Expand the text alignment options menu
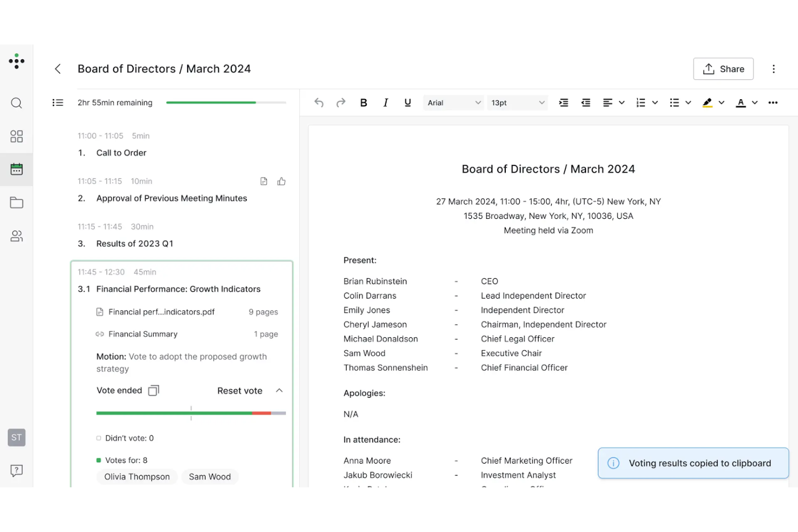The height and width of the screenshot is (532, 798). 622,102
